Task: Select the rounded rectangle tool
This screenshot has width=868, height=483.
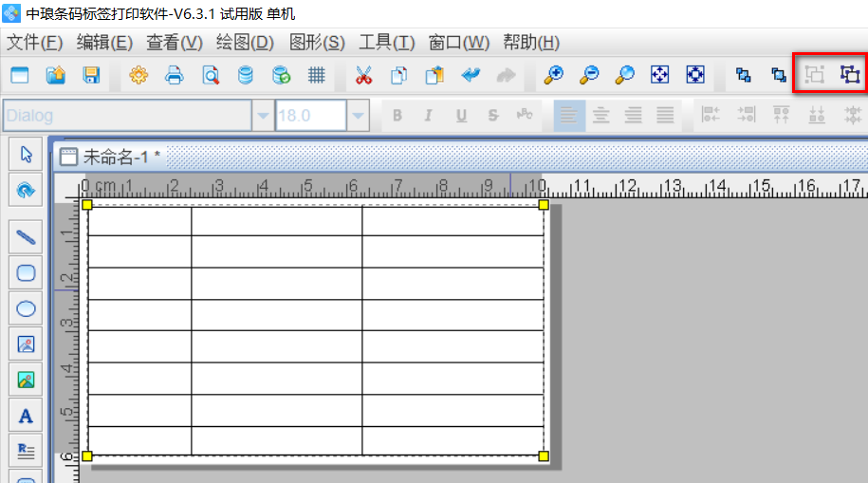Action: (x=26, y=272)
